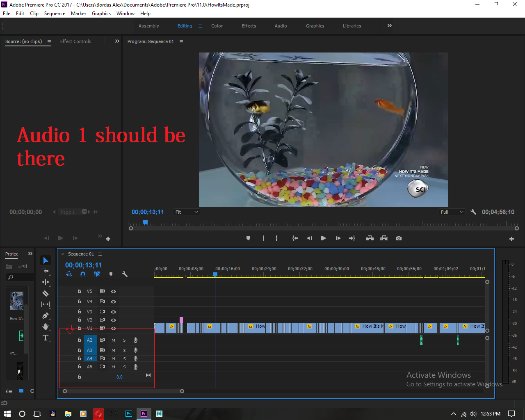Screen dimensions: 525x420
Task: Hide video track V2 eye icon
Action: pos(113,320)
